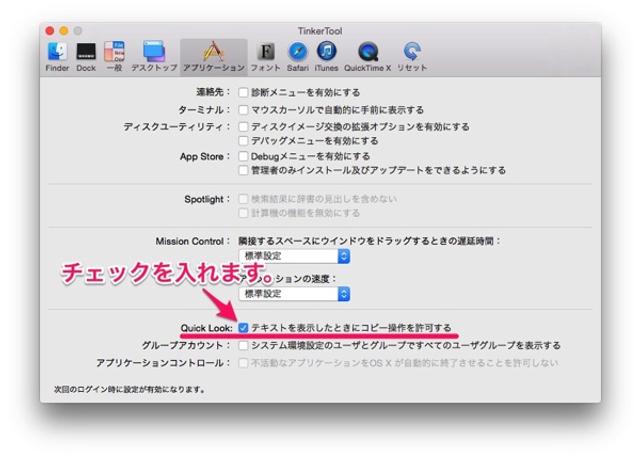This screenshot has width=640, height=459.
Task: Open the iTunes settings pane icon
Action: [327, 52]
